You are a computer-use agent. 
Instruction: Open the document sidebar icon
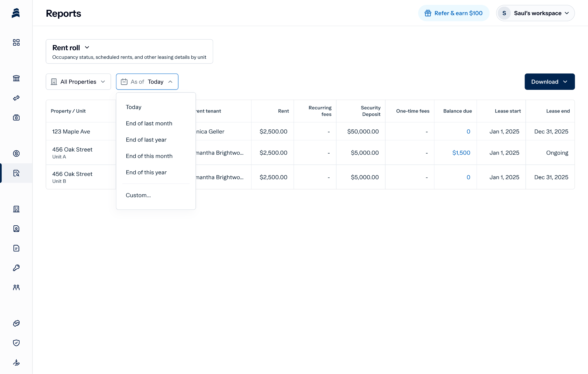(x=16, y=248)
